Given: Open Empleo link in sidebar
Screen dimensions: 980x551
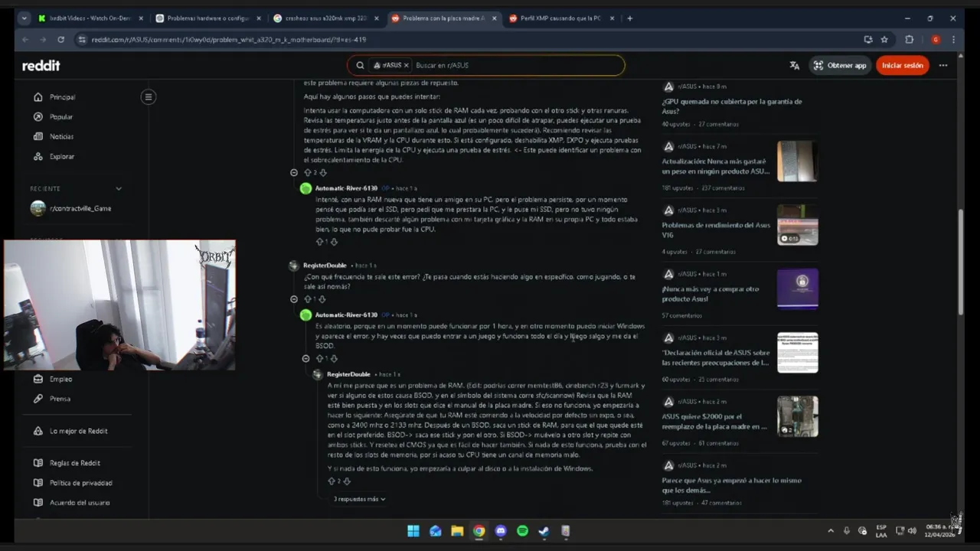Looking at the screenshot, I should [60, 379].
